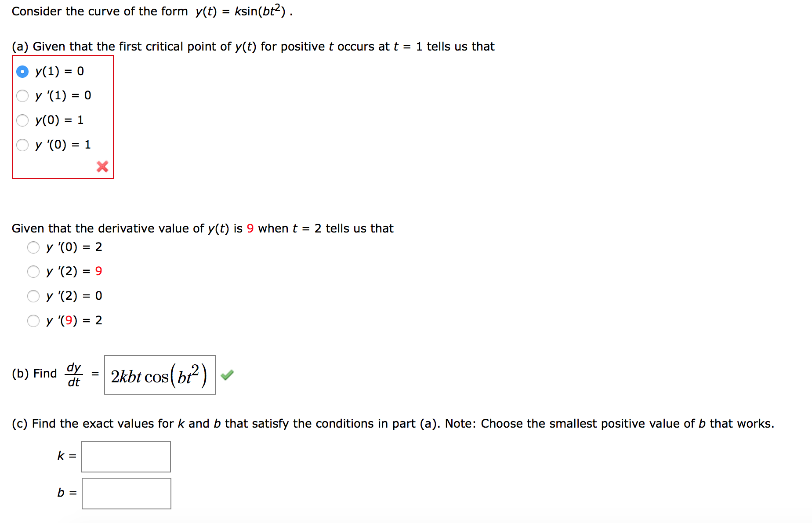The width and height of the screenshot is (812, 523).
Task: Pick the y '(9) = 2 radio option
Action: tap(33, 320)
